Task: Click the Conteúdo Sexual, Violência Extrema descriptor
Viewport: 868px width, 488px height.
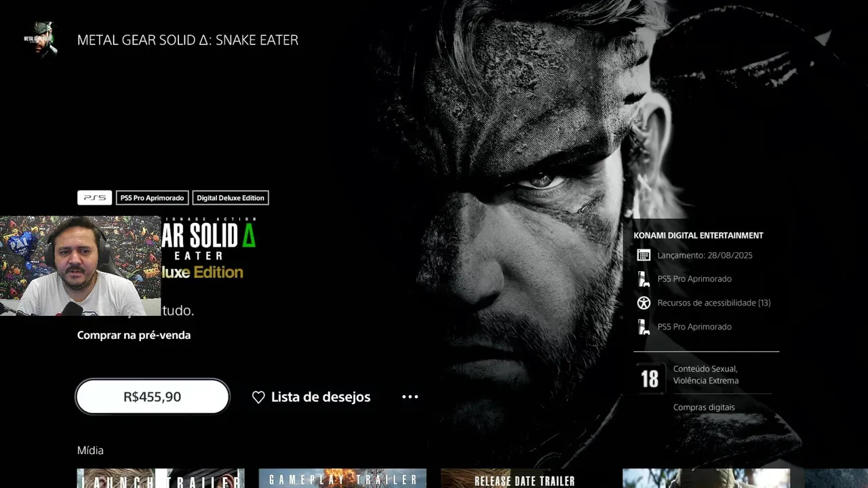Action: (706, 375)
